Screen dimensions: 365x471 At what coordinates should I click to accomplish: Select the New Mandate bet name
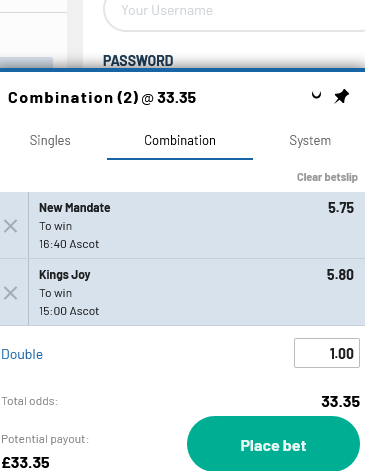click(75, 208)
